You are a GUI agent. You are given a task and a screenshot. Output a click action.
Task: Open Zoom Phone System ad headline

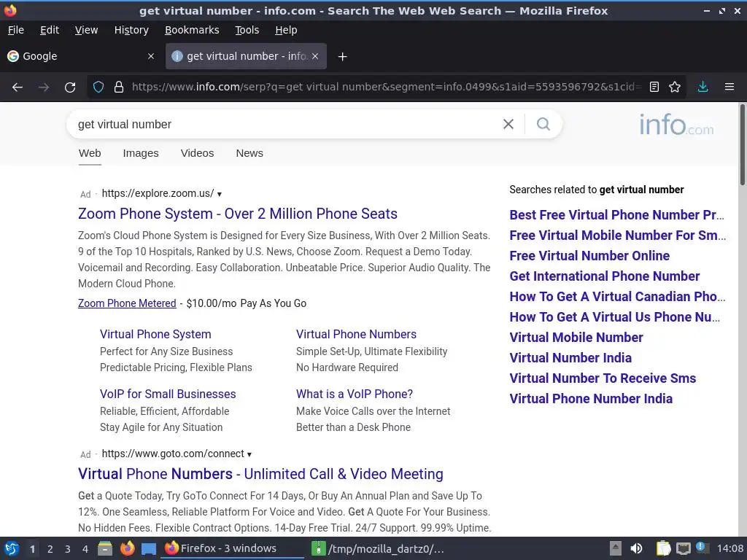[238, 214]
